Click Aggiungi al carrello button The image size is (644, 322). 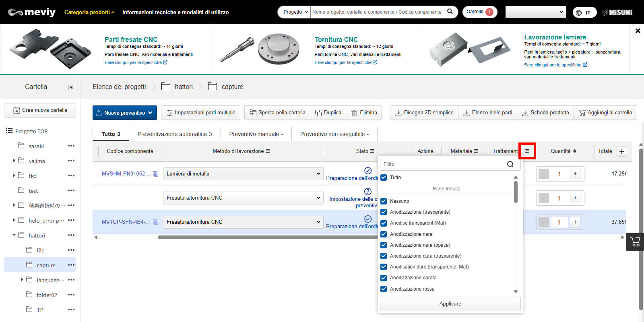(605, 113)
